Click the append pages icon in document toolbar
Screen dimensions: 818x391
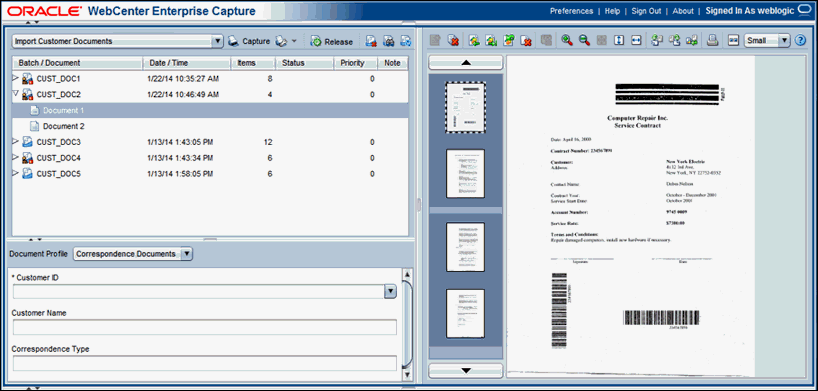click(491, 40)
